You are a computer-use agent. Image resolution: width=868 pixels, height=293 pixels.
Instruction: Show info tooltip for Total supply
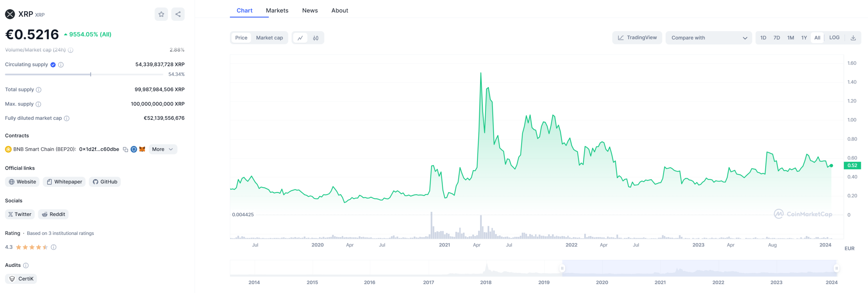pos(39,90)
